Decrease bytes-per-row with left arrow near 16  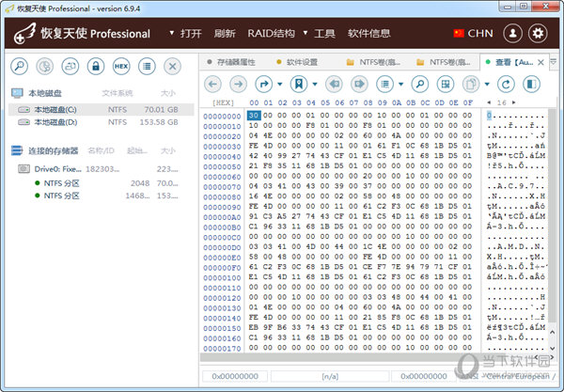point(489,102)
